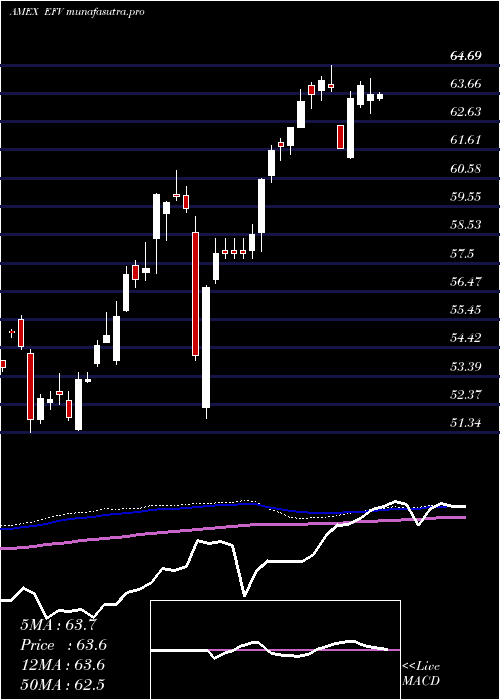Click the 50MA : 62.5 readout
Screen dimensions: 500x700
point(63,685)
